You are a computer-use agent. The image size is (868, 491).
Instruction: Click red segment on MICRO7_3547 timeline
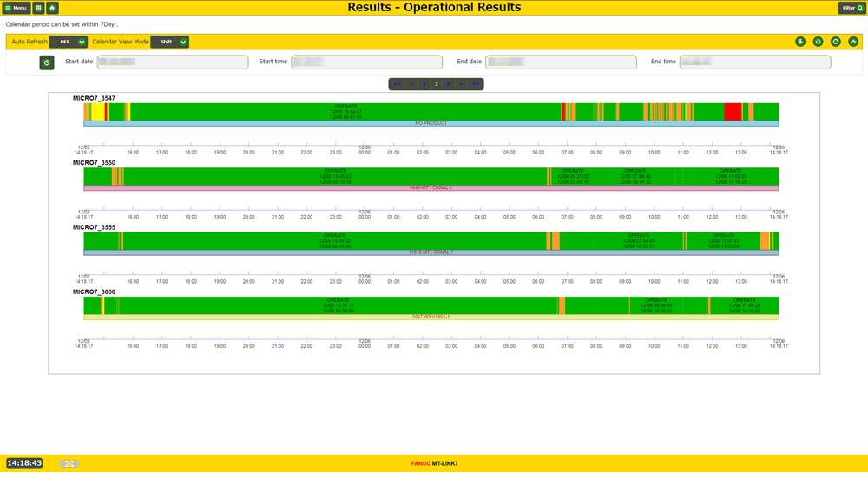pos(733,112)
